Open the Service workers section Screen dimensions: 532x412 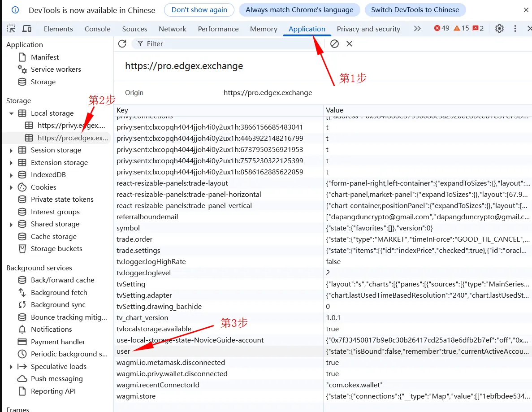(56, 69)
